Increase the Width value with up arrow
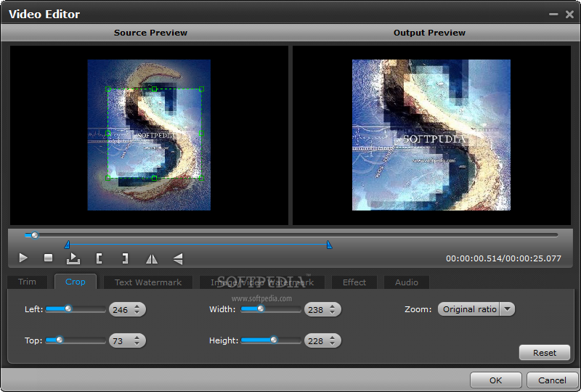The width and height of the screenshot is (581, 392). pyautogui.click(x=333, y=306)
